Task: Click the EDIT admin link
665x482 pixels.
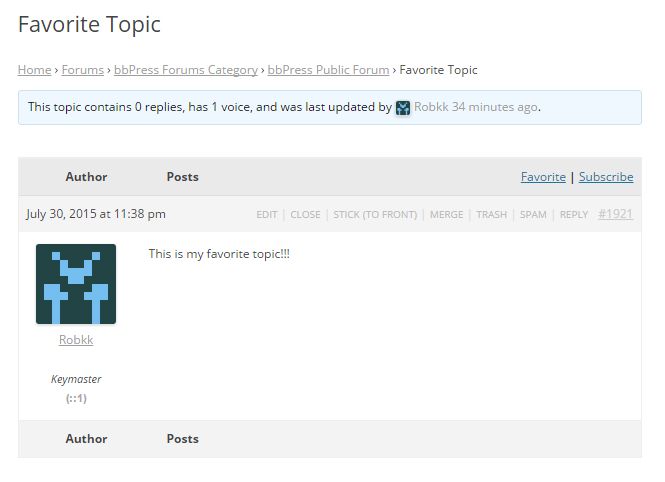Action: (x=266, y=215)
